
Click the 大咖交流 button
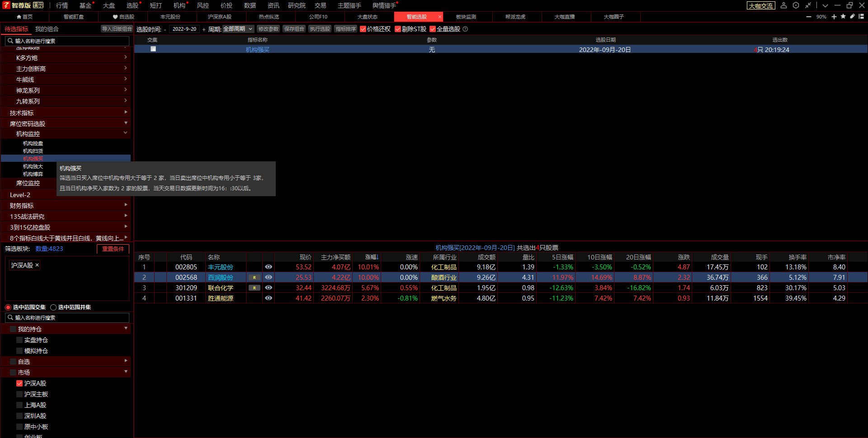point(761,6)
